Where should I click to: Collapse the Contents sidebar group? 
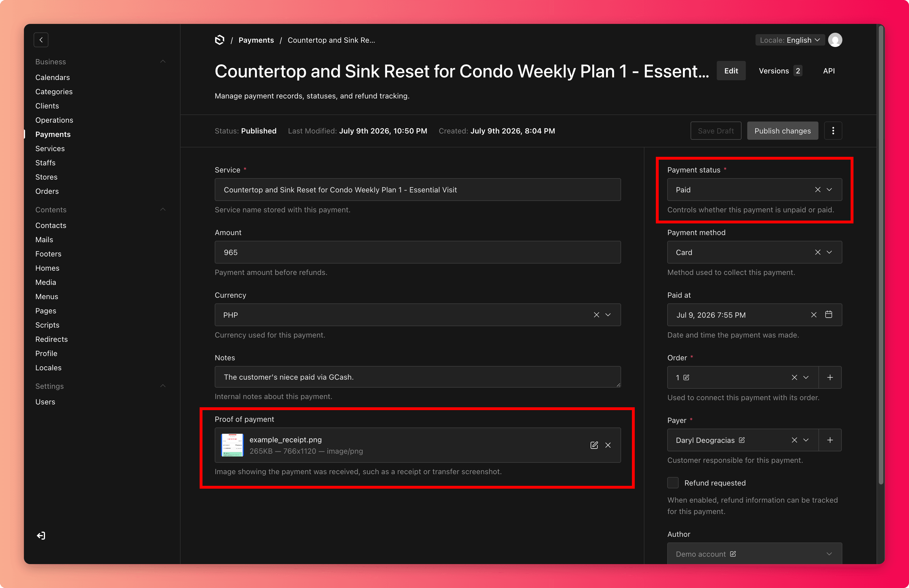tap(163, 209)
